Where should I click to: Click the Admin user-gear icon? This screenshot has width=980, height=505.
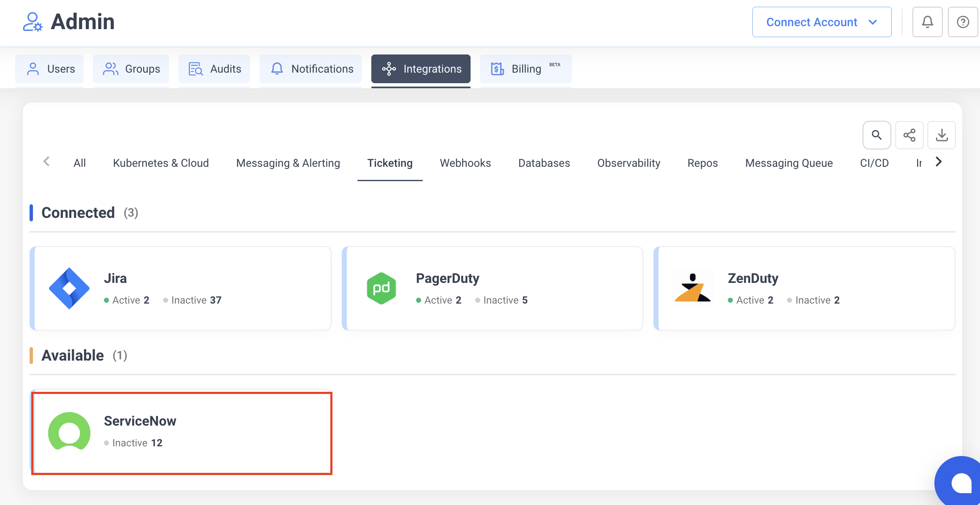(x=33, y=22)
